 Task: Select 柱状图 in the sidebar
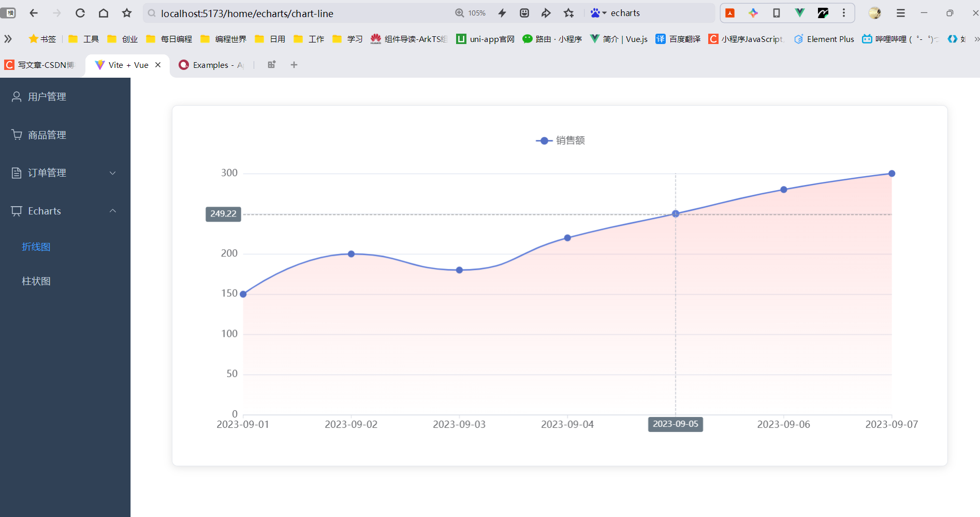tap(36, 281)
